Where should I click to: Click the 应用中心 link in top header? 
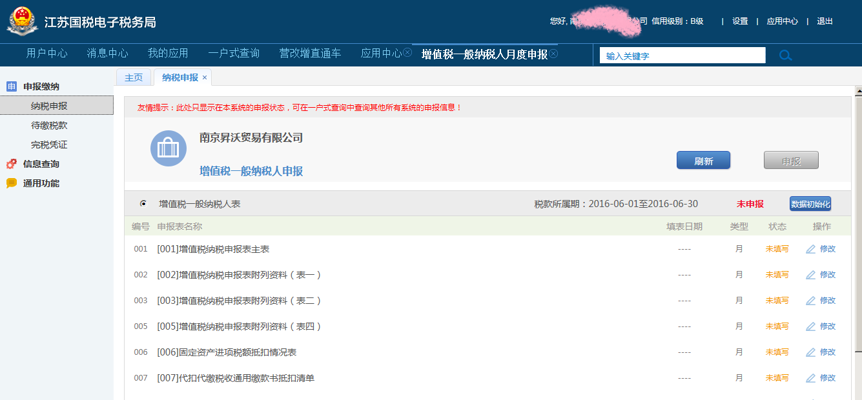pyautogui.click(x=782, y=21)
